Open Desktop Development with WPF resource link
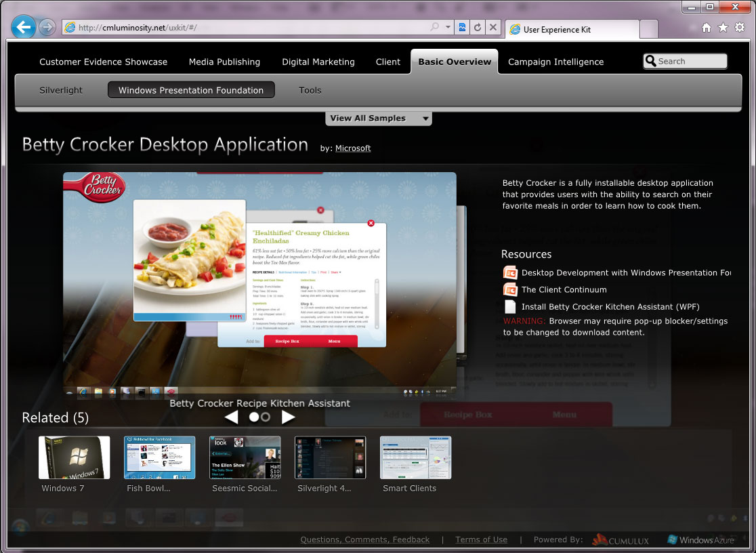 [x=626, y=272]
